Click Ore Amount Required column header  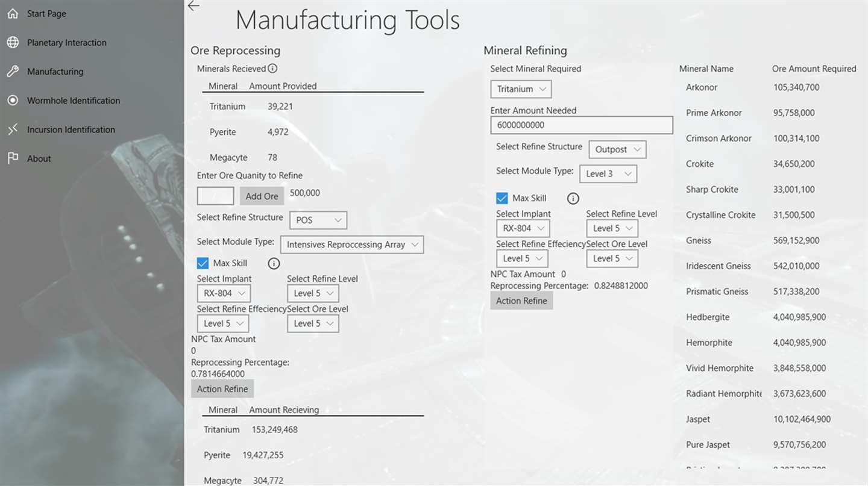[814, 69]
